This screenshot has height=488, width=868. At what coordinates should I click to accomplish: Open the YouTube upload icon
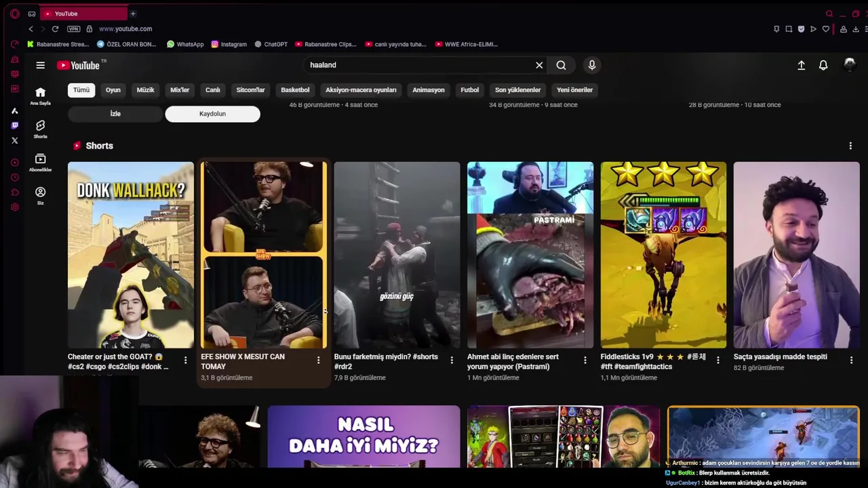801,65
